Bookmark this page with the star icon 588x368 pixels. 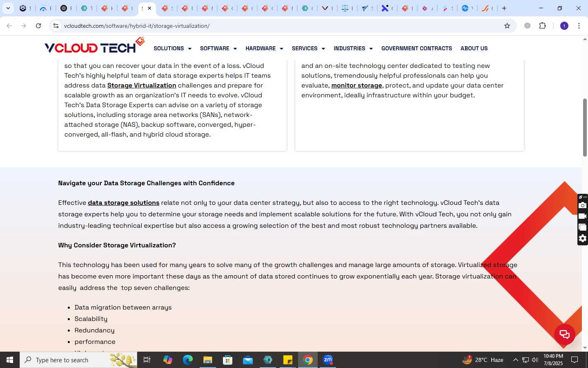[507, 26]
